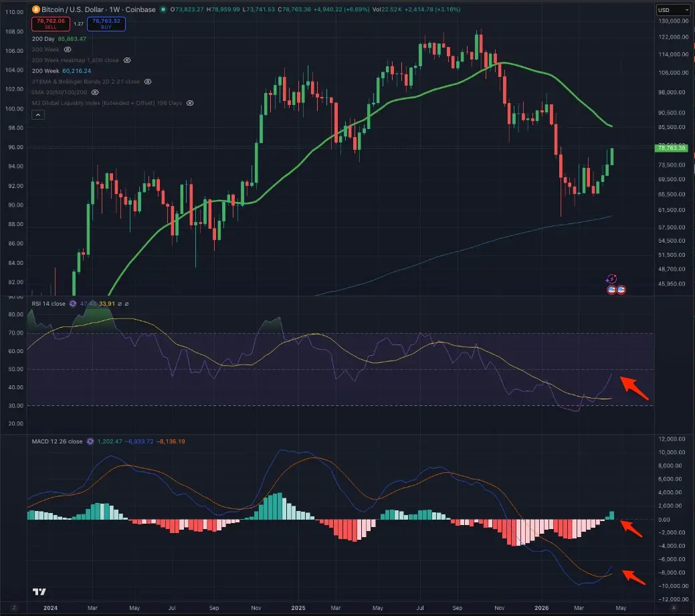Click 106,000.00 on the price scale
Screen dimensions: 695x616
click(x=674, y=73)
